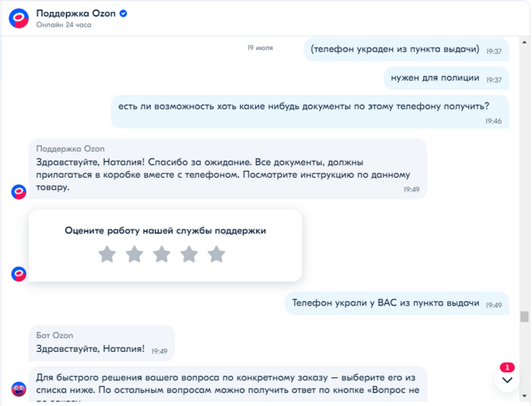The height and width of the screenshot is (406, 532).
Task: Click Ozon avatar beside 'Здравствуйте, Наталия! Спасибо' message
Action: click(x=19, y=192)
